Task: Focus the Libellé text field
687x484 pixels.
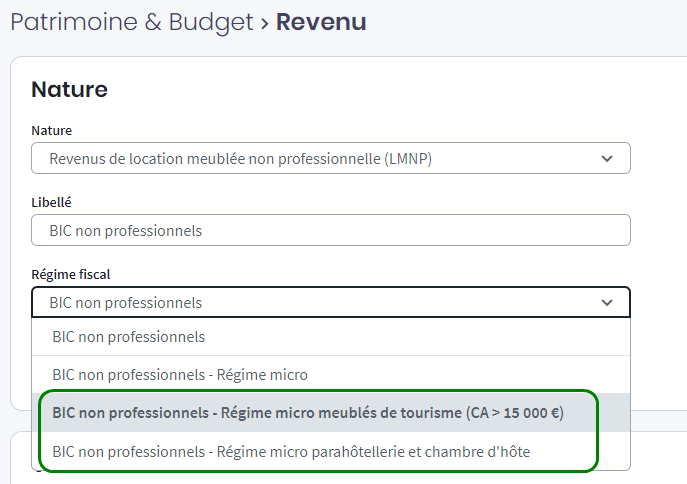Action: click(x=330, y=230)
